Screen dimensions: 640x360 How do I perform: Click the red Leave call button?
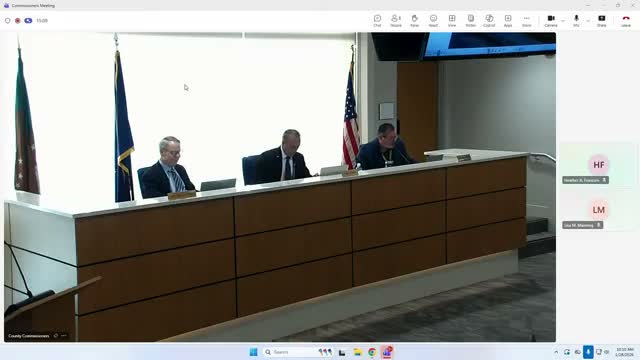coord(626,20)
